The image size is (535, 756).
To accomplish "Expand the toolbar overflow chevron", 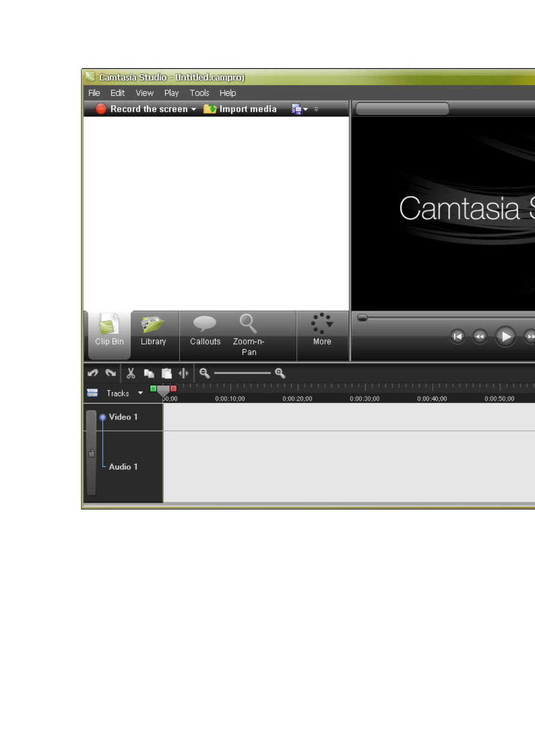I will tap(316, 109).
